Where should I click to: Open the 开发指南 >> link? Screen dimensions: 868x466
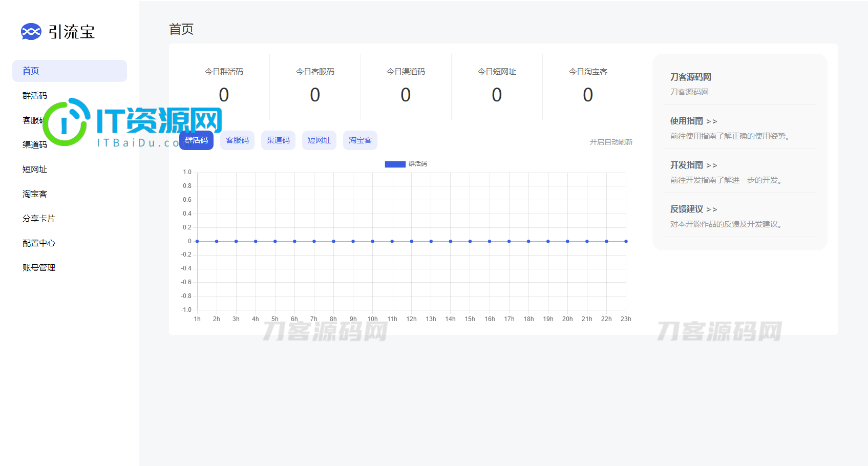coord(693,165)
